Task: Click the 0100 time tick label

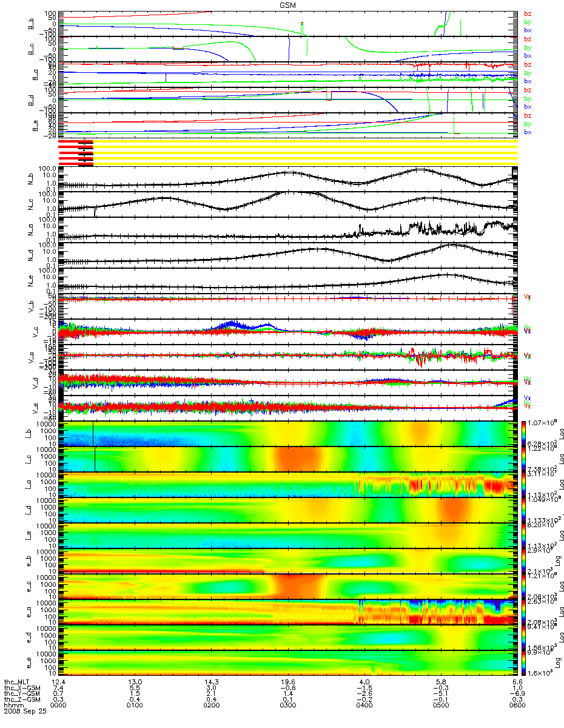Action: (135, 706)
